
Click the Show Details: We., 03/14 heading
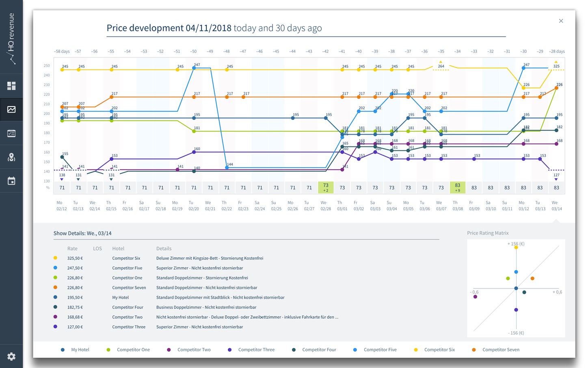pyautogui.click(x=82, y=233)
